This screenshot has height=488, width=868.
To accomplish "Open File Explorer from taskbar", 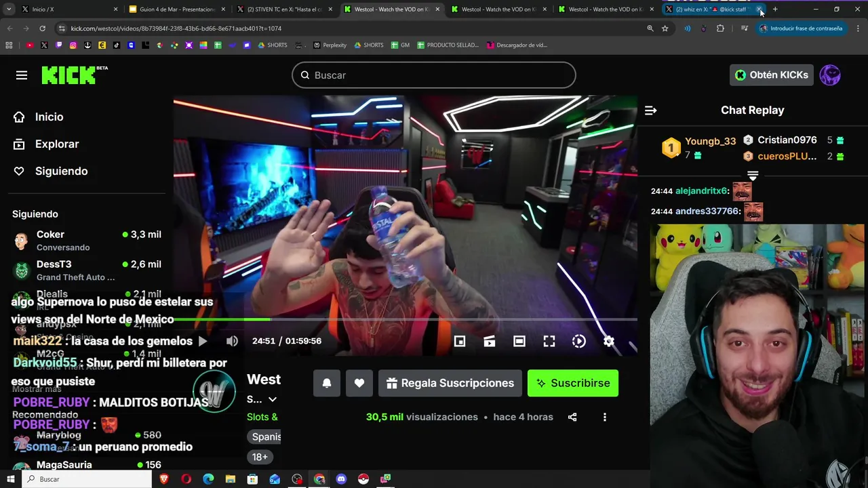I will [x=231, y=479].
